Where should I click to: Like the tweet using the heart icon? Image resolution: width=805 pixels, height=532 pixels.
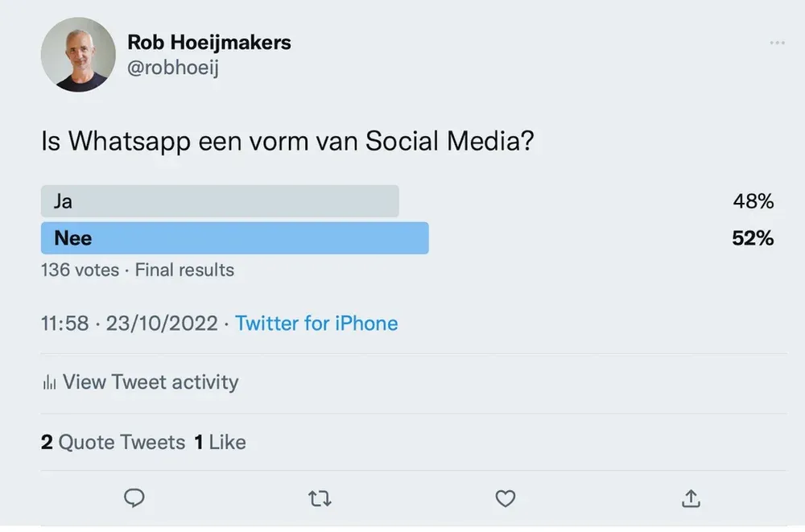(x=505, y=498)
